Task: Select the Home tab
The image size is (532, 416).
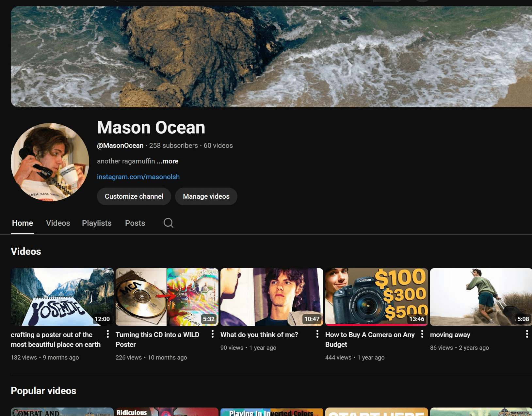Action: pyautogui.click(x=22, y=223)
